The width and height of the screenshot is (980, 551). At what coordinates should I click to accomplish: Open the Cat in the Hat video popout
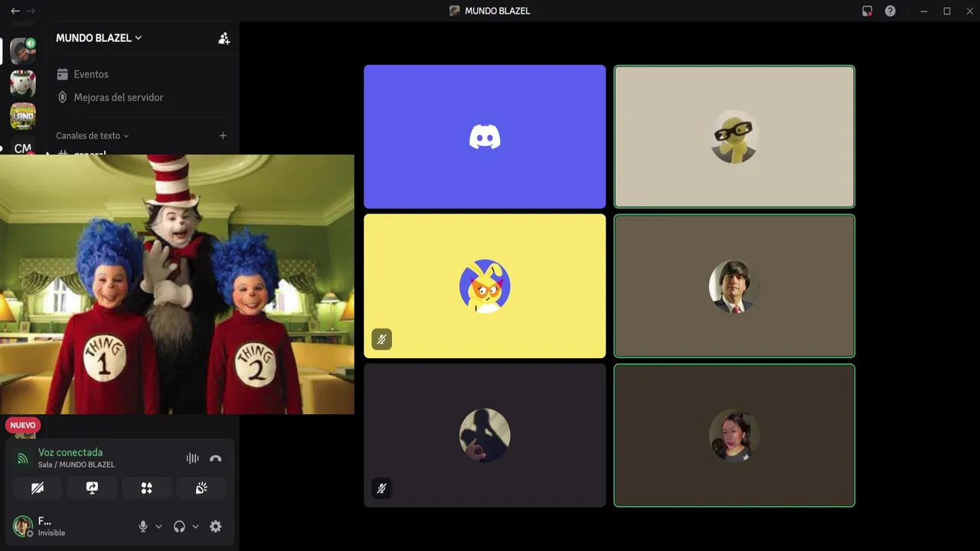177,284
